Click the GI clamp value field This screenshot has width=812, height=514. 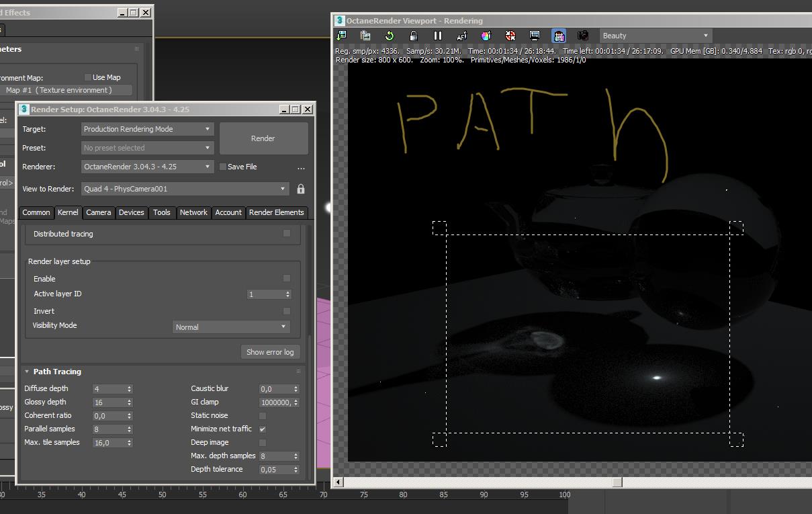[x=275, y=402]
